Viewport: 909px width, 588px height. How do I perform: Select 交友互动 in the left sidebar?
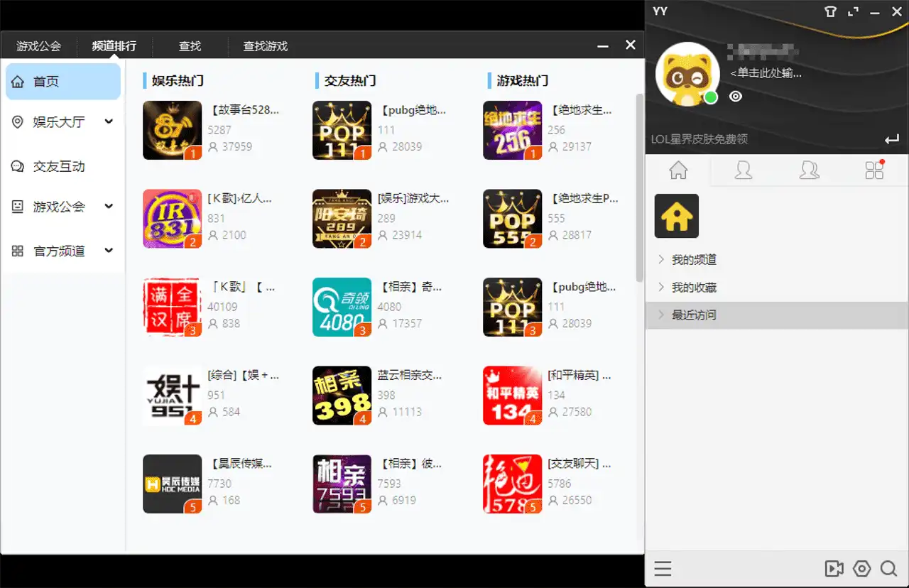coord(59,166)
